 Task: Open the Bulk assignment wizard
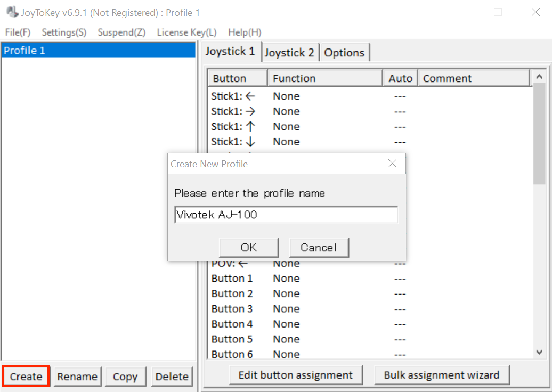click(442, 375)
